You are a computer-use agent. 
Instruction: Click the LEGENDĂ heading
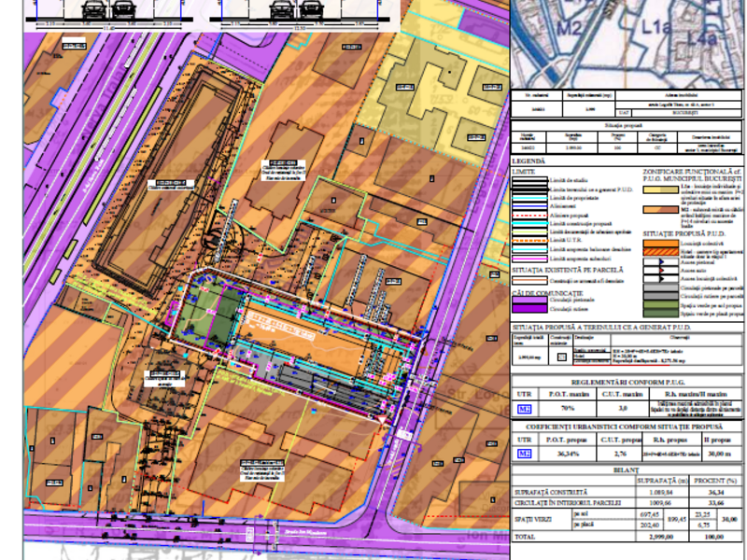(529, 161)
